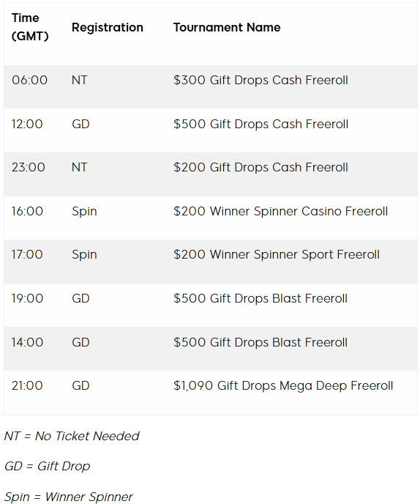This screenshot has width=420, height=504.
Task: Select the $200 Gift Drops Cash Freeroll
Action: click(260, 167)
